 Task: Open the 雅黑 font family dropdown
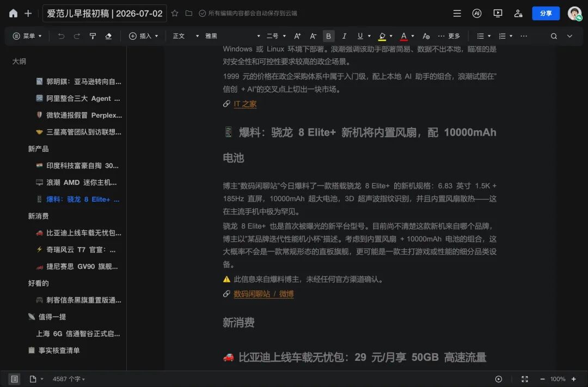pos(232,36)
